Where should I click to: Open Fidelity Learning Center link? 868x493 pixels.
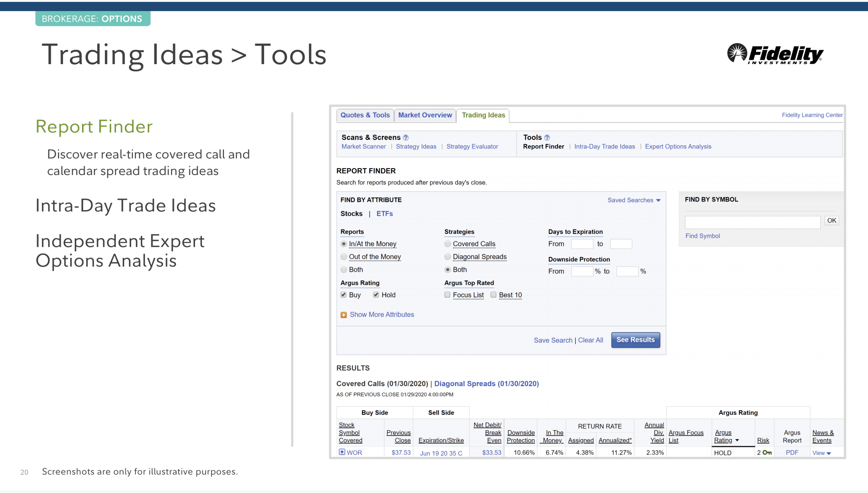click(x=812, y=115)
